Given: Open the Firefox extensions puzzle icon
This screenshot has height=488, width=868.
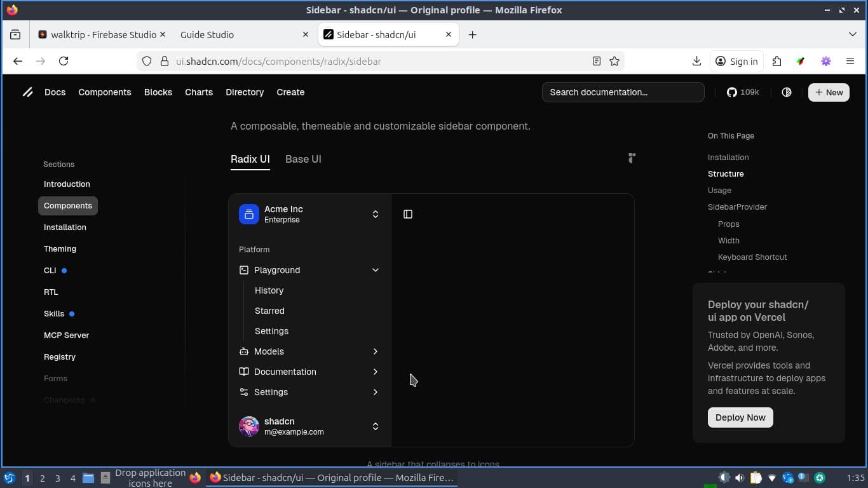Looking at the screenshot, I should pyautogui.click(x=776, y=61).
